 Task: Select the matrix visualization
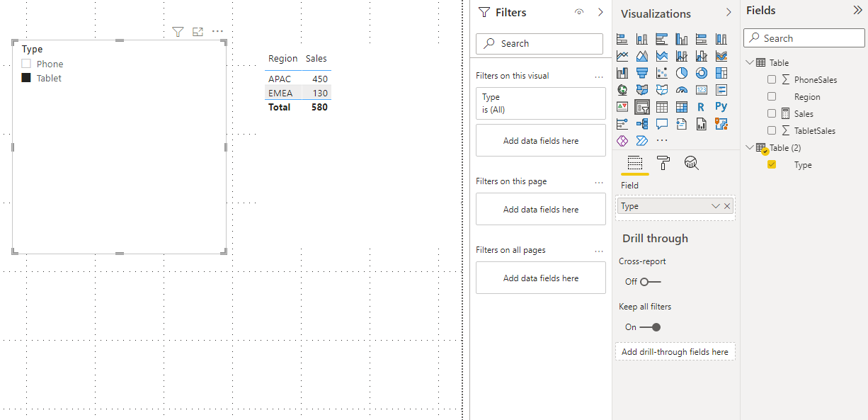[682, 107]
